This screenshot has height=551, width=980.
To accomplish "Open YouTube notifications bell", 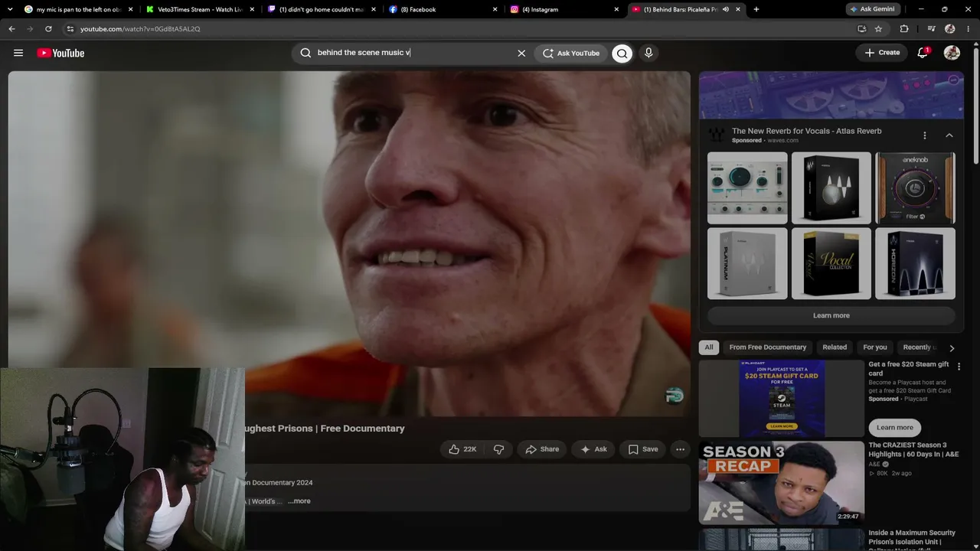I will [923, 53].
